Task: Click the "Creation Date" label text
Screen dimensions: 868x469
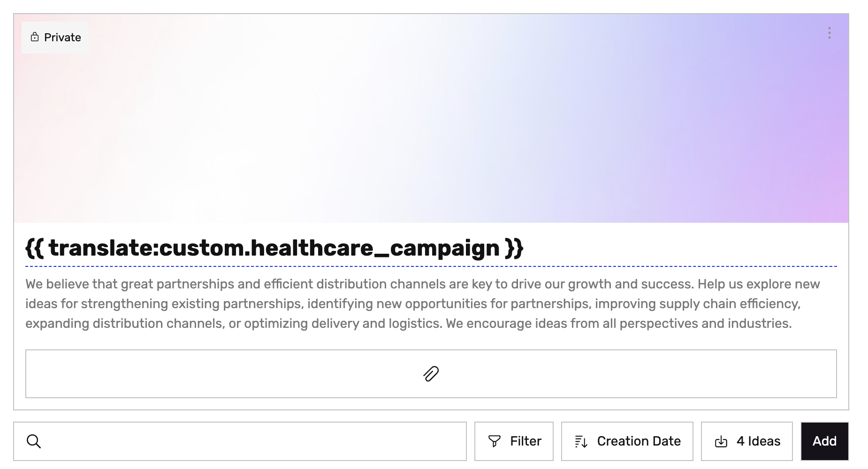Action: (639, 441)
